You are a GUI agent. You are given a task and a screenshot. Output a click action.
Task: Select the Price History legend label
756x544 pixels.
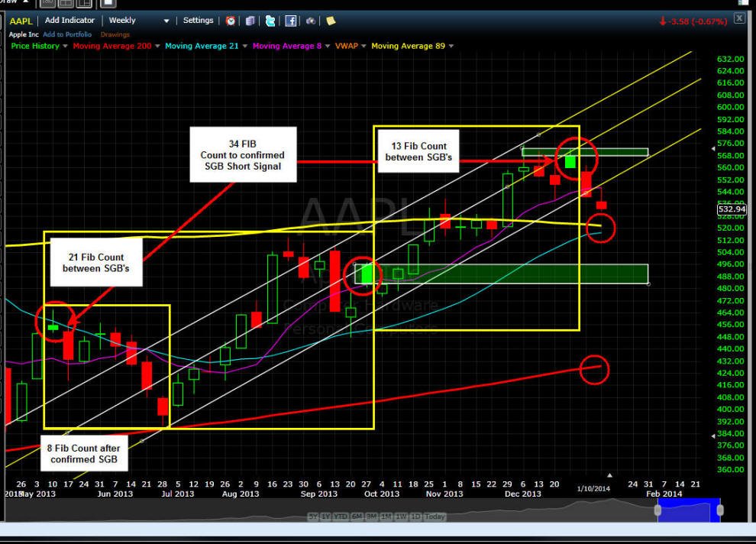35,46
